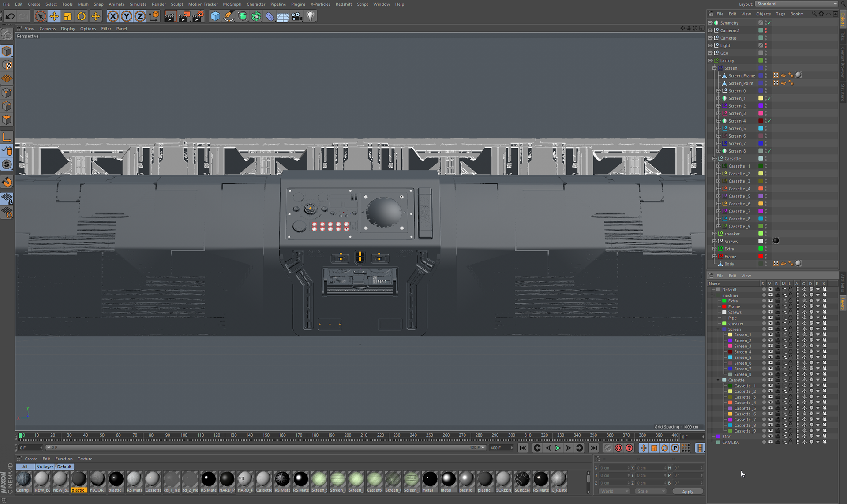Collapse the Cassette group in Objects

(714, 159)
